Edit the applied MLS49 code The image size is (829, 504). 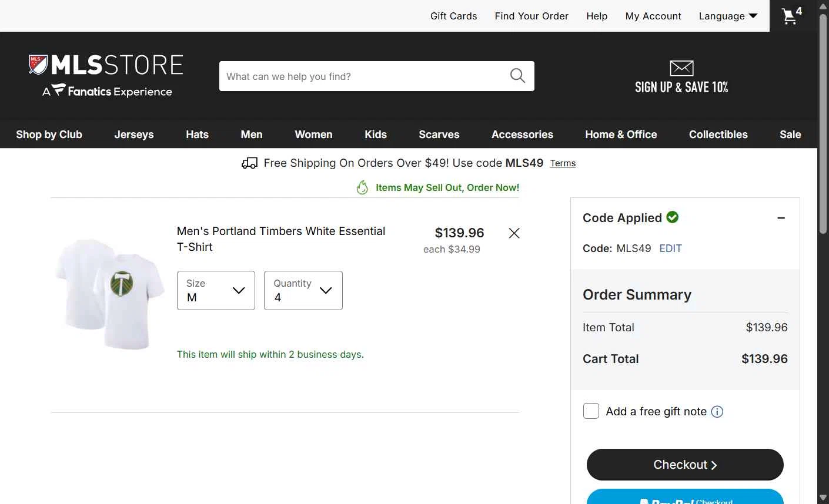point(670,248)
